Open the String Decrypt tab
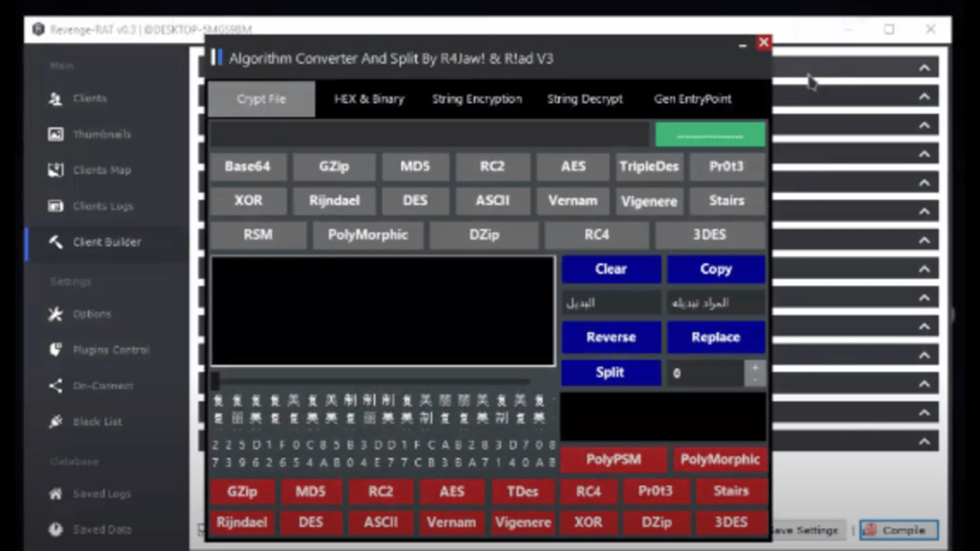The image size is (980, 551). click(x=585, y=99)
